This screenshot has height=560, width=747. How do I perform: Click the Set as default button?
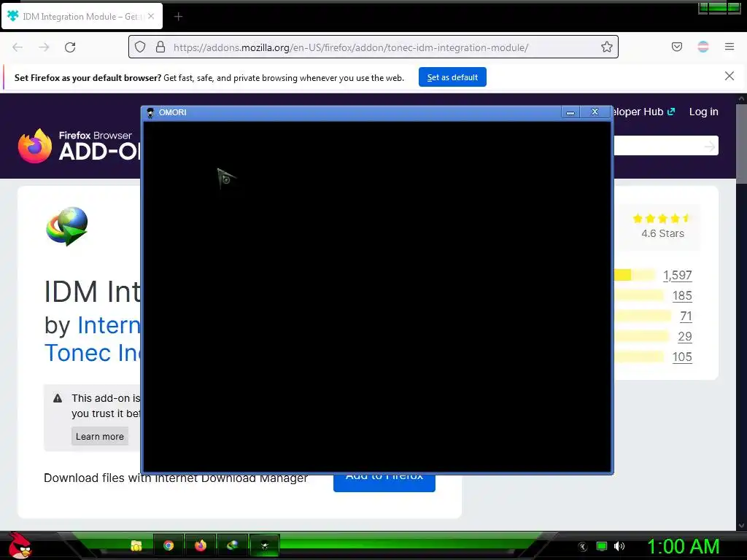452,77
